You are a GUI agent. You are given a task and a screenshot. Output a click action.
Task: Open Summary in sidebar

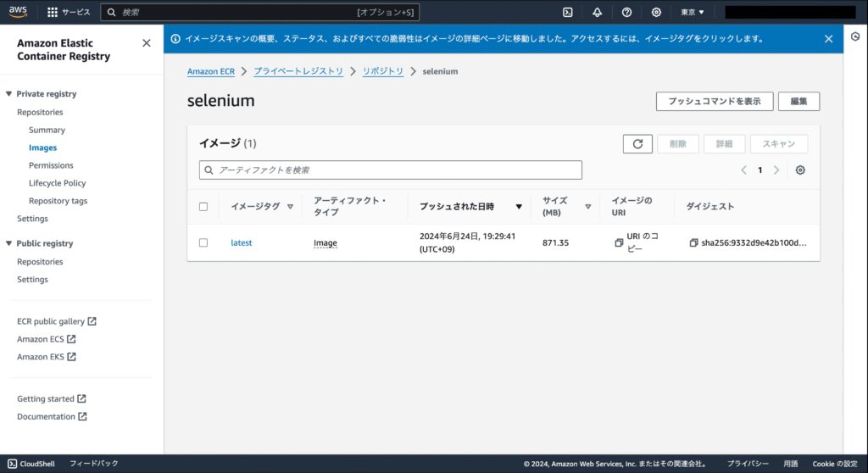pos(47,130)
